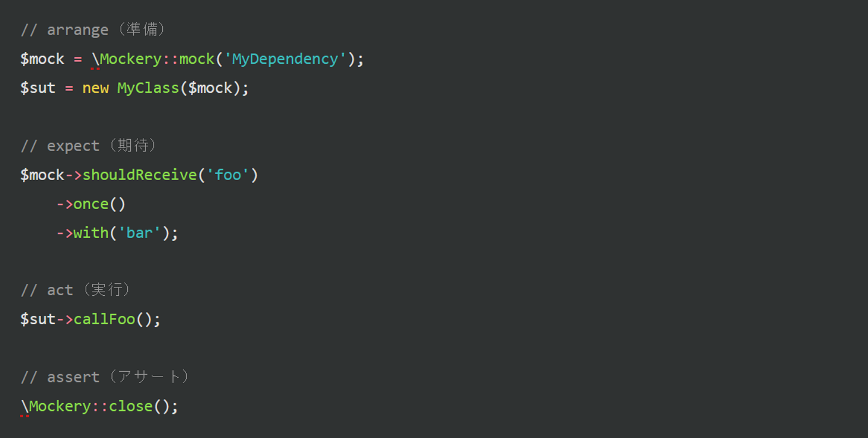Click the shouldReceive method call
868x438 pixels.
139,175
